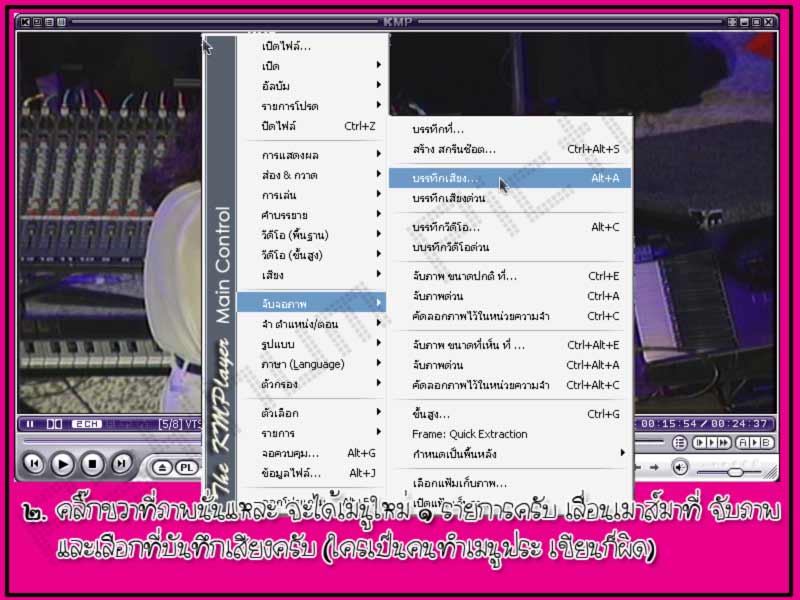800x600 pixels.
Task: Select บรรทึกเสียง... (Alt+A) entry
Action: 510,178
